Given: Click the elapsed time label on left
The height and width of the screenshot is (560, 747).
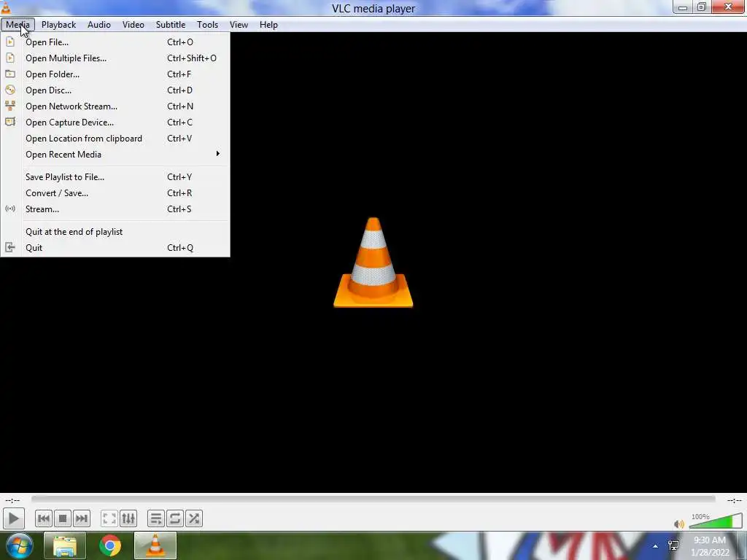Looking at the screenshot, I should coord(12,500).
